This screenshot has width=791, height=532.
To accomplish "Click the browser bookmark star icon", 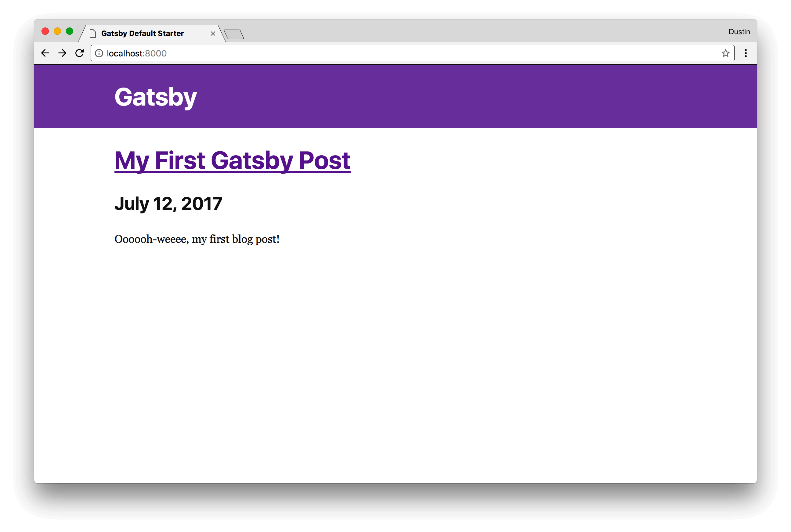I will click(725, 53).
